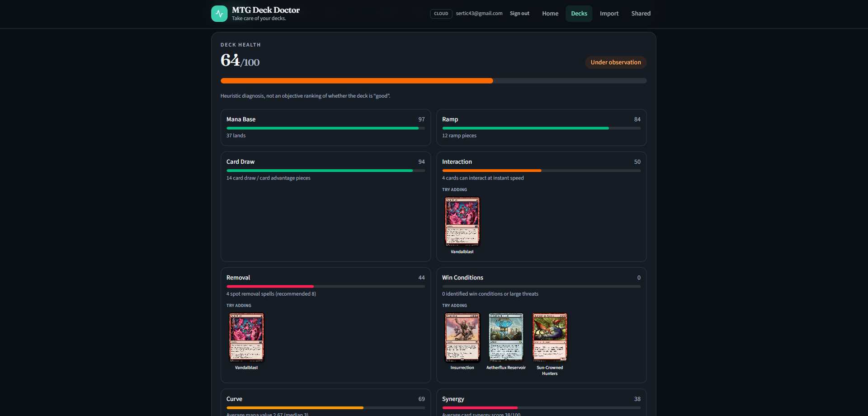The height and width of the screenshot is (416, 868).
Task: Open the Insurrection card thumbnail
Action: point(462,337)
